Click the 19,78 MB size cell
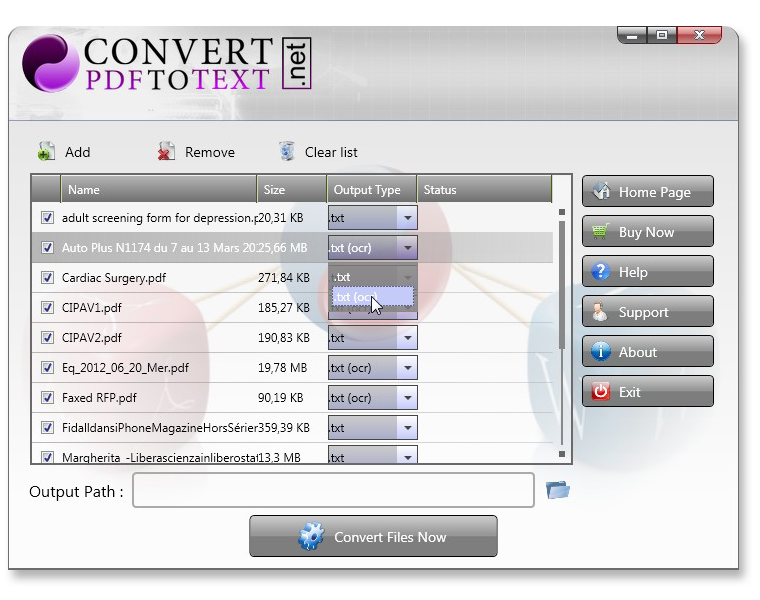Image resolution: width=760 pixels, height=600 pixels. coord(283,368)
